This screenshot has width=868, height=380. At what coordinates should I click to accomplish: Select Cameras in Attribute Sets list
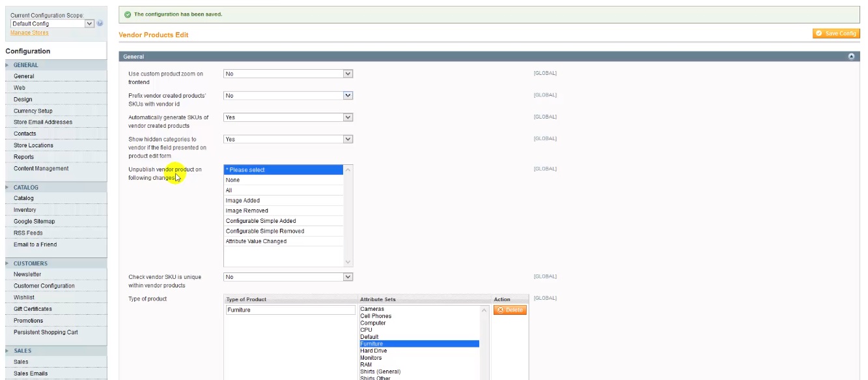point(372,309)
